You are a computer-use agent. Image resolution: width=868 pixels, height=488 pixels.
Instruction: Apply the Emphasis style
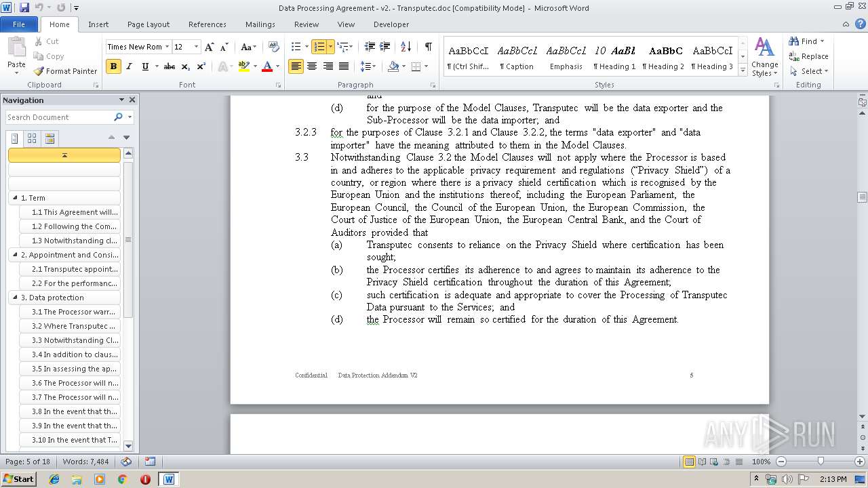[x=566, y=57]
